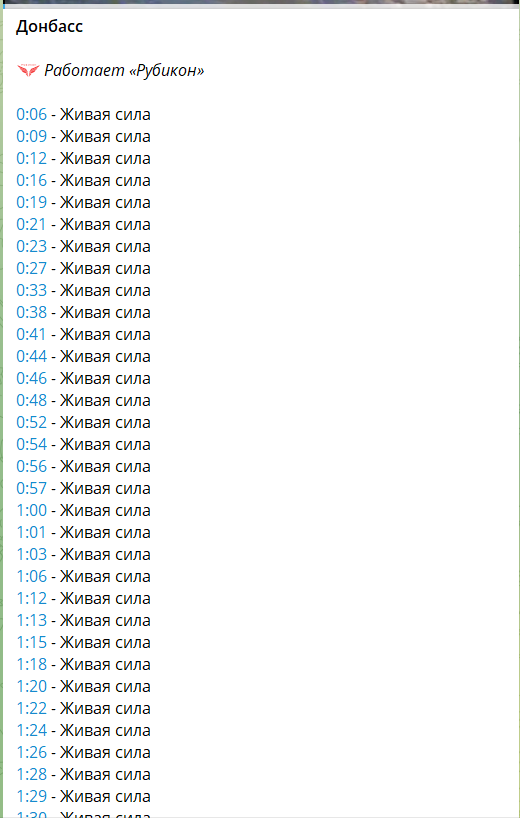Viewport: 520px width, 823px height.
Task: Go to the 1:00 timestamp
Action: click(x=31, y=511)
